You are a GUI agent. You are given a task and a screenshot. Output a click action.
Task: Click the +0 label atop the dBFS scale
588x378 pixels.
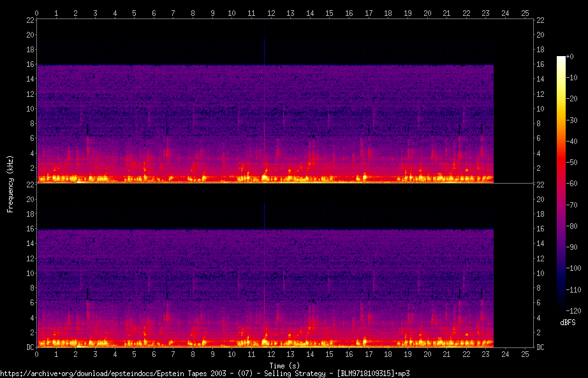point(570,57)
